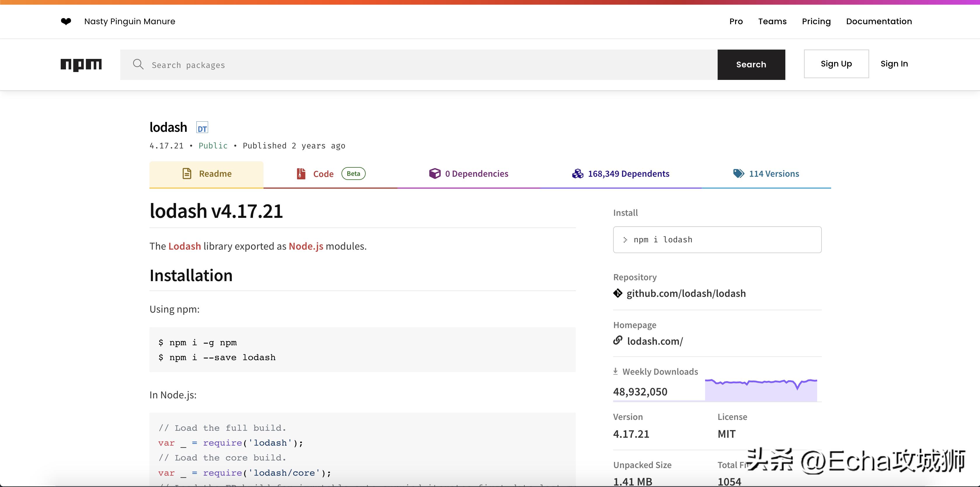Copy the npm i lodash install command
This screenshot has height=487, width=980.
pyautogui.click(x=717, y=240)
